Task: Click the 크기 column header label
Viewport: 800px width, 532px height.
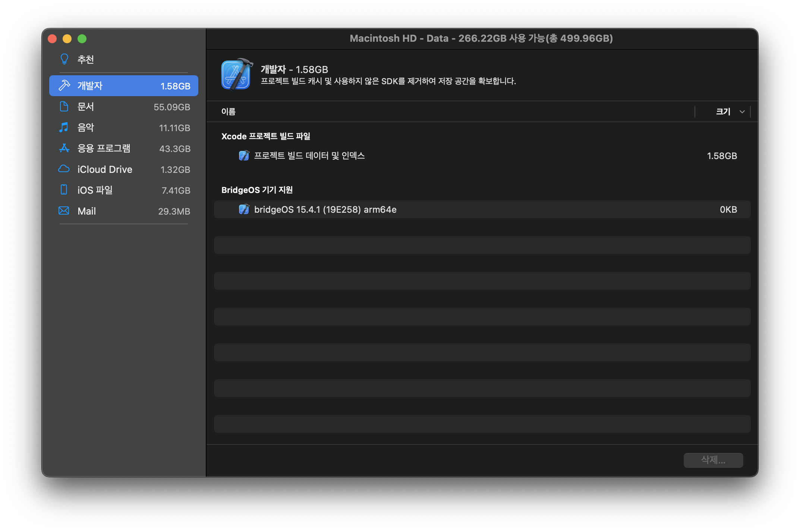Action: pos(723,112)
